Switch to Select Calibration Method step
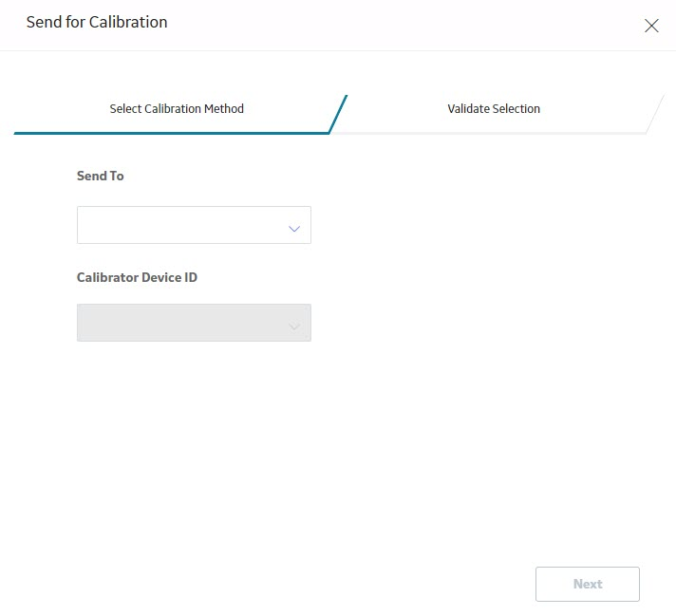Image resolution: width=676 pixels, height=616 pixels. pos(177,108)
